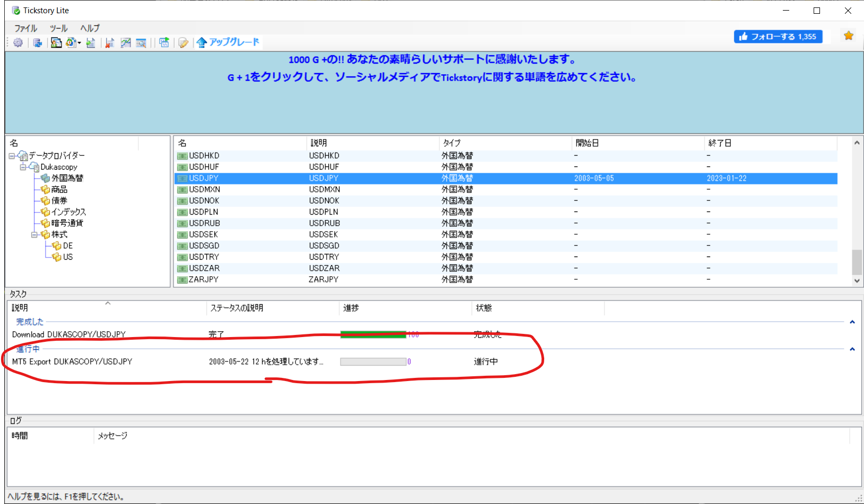Screen dimensions: 864x504
Task: Sort symbols by the タイプ column header
Action: [x=505, y=143]
